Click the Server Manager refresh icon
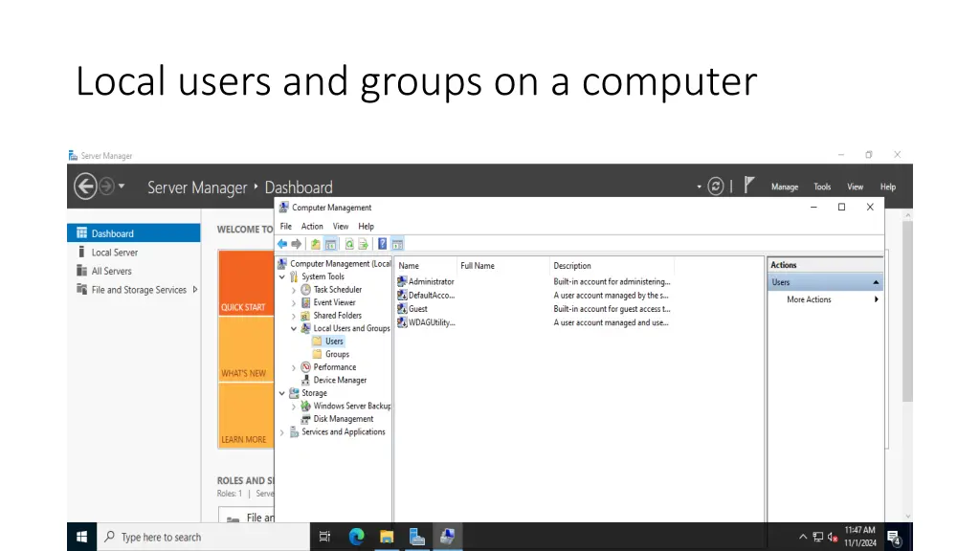This screenshot has width=980, height=551. coord(716,187)
